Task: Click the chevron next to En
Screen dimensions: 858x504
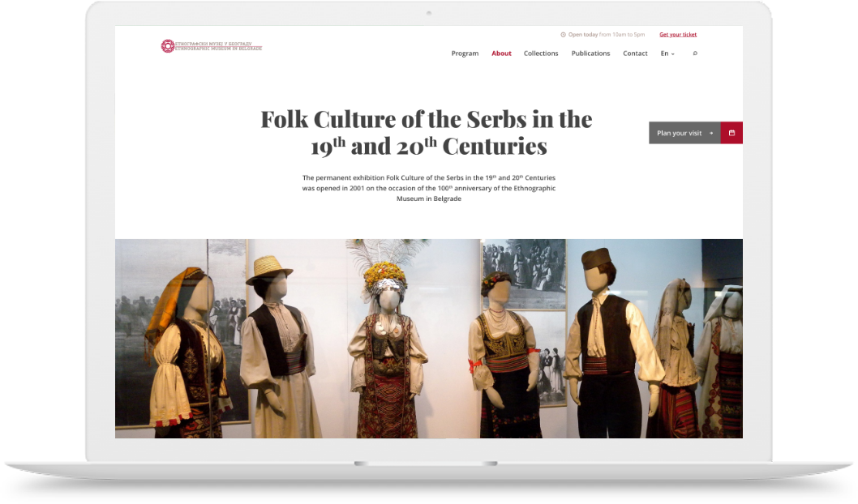Action: (x=673, y=54)
